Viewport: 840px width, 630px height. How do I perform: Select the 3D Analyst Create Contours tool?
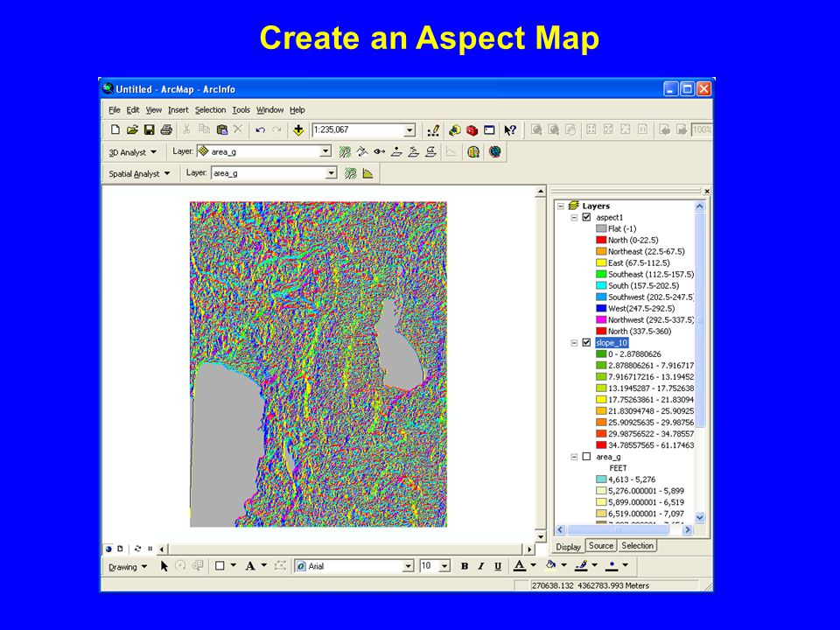345,152
